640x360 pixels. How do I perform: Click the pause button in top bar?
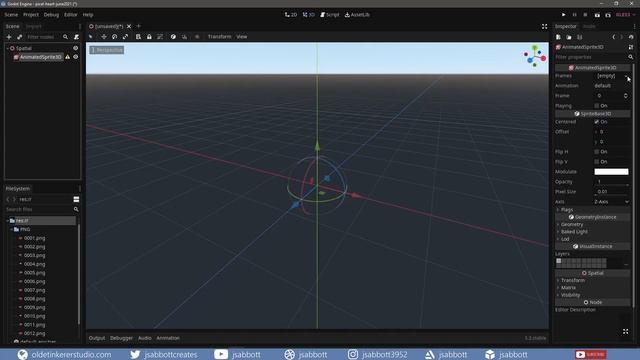click(x=574, y=15)
